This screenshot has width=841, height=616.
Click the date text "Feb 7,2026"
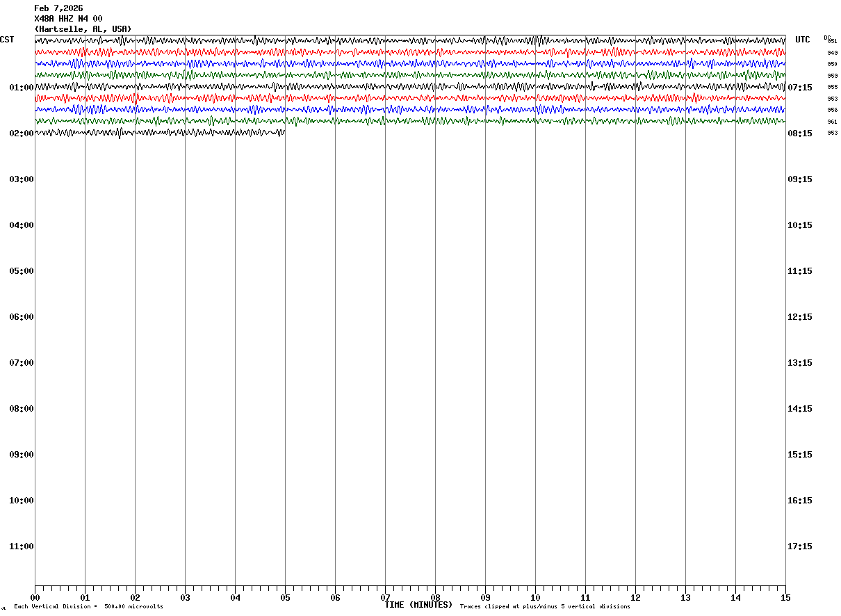click(58, 8)
